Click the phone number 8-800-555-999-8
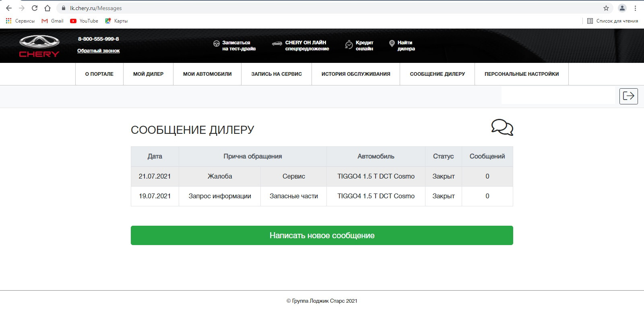This screenshot has height=316, width=644. 99,39
